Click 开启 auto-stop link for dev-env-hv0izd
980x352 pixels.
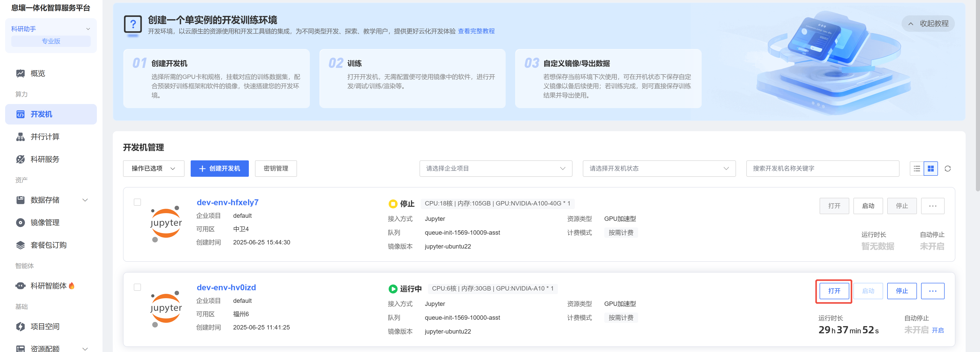937,331
